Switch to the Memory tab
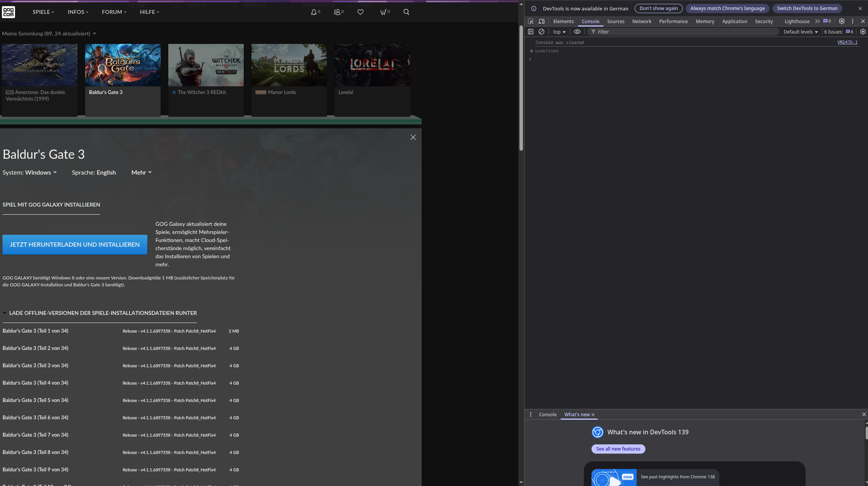The width and height of the screenshot is (868, 486). point(705,21)
